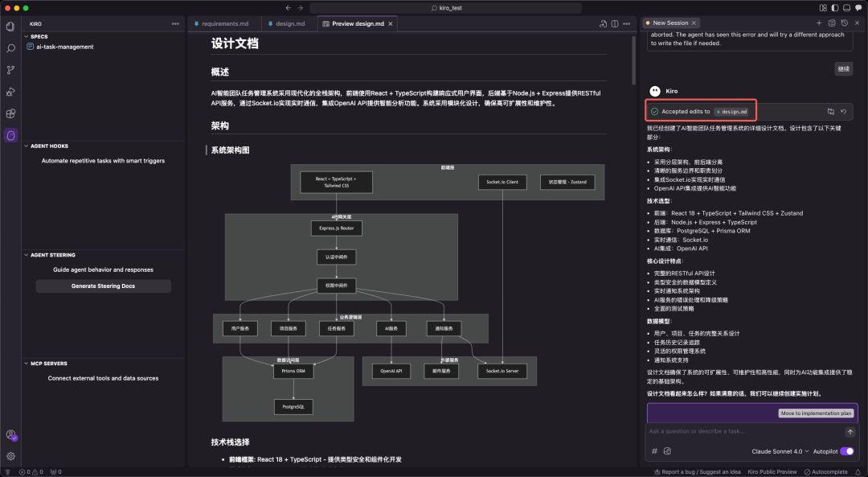
Task: Open chat session history via clock icon
Action: tap(844, 23)
